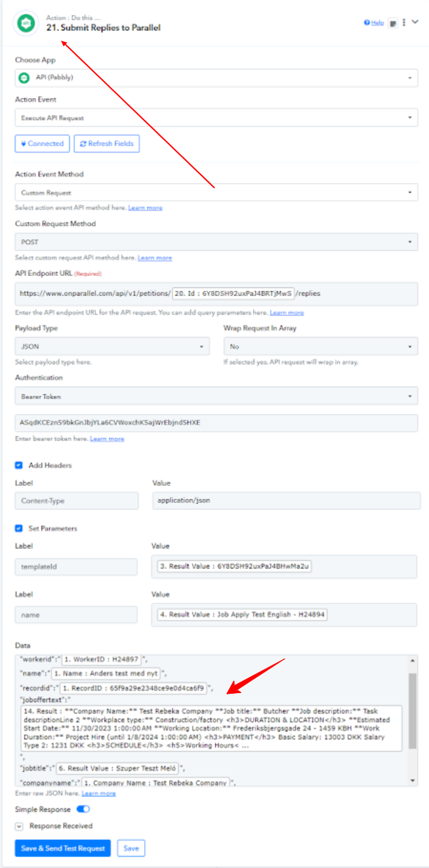
Task: Uncheck the Add Headers checkbox
Action: tap(18, 465)
